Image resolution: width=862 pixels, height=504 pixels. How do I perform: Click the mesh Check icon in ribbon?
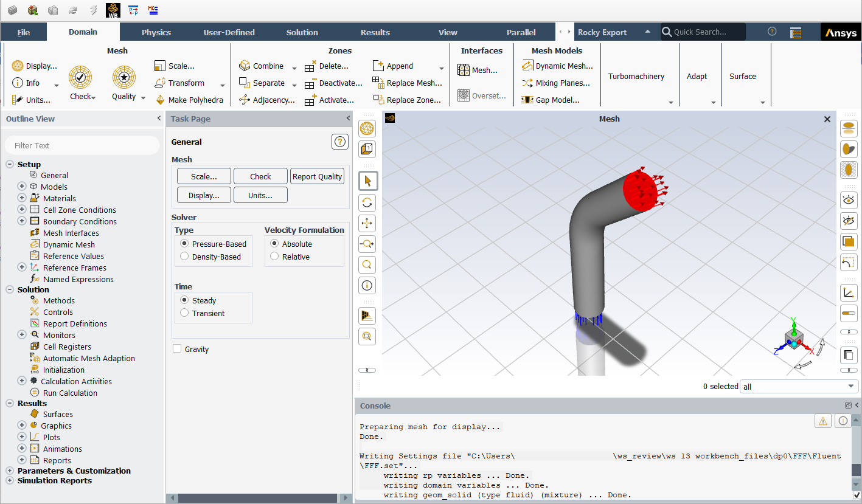point(80,78)
